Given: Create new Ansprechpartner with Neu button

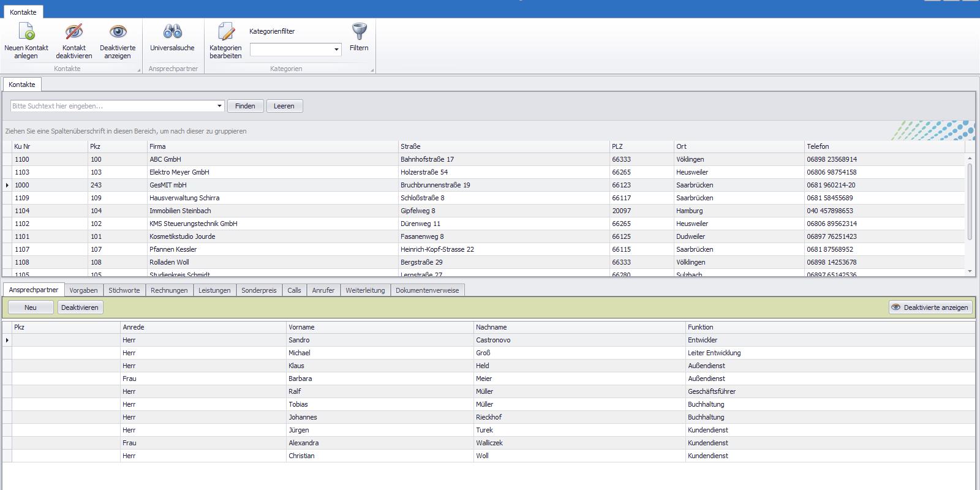Looking at the screenshot, I should tap(31, 307).
